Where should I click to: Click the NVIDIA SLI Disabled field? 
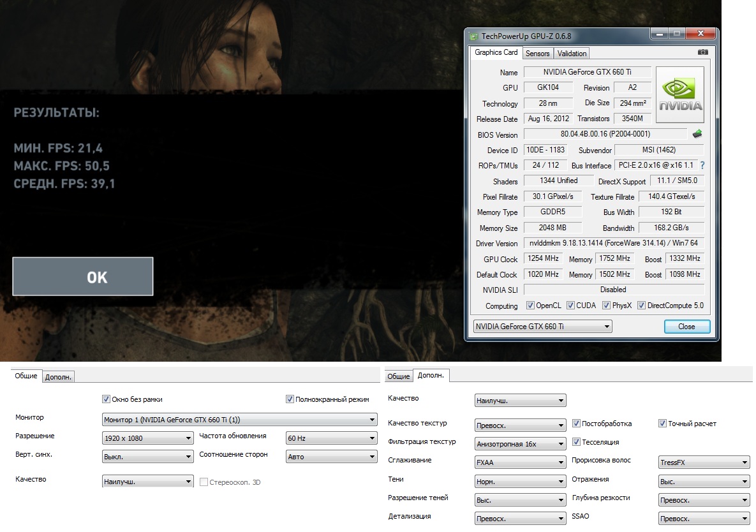point(614,290)
